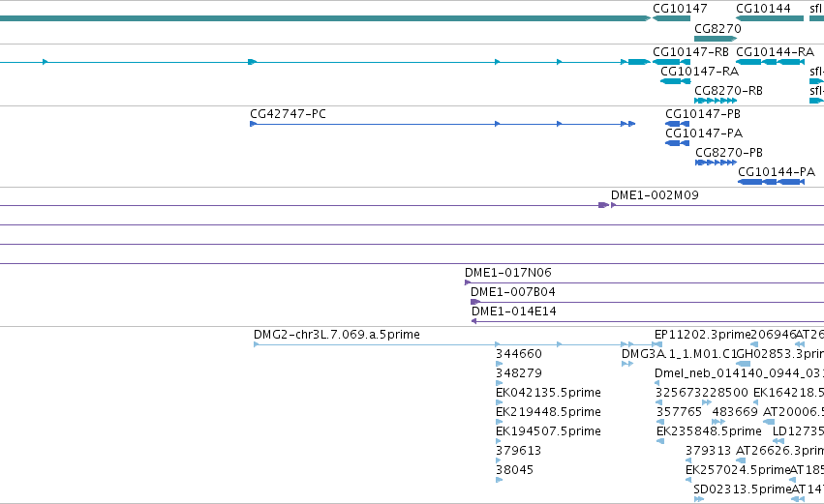Open BAC clone DME1-014E14
The image size is (824, 504).
514,311
